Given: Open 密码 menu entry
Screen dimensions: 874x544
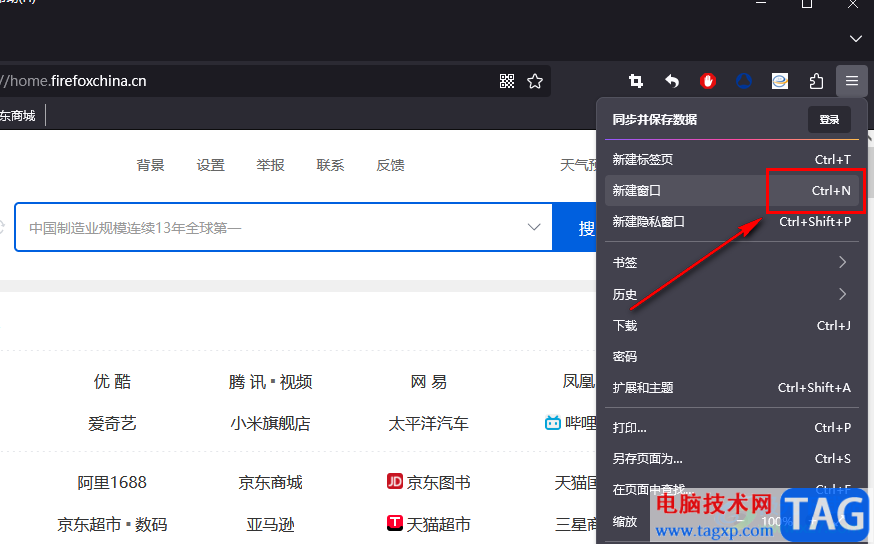Looking at the screenshot, I should (x=731, y=357).
